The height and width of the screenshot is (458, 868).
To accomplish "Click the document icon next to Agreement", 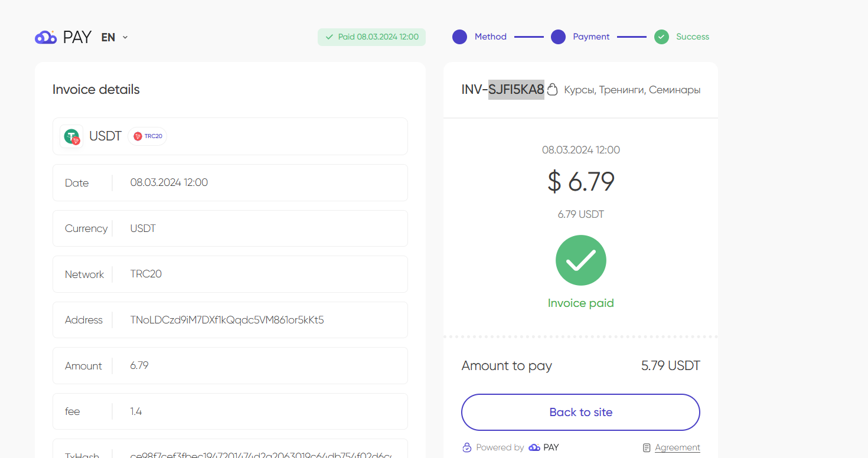I will [647, 447].
